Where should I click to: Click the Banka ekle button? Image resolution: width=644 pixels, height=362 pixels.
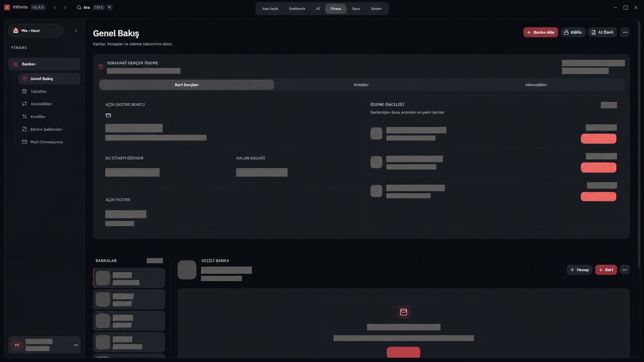click(x=540, y=32)
